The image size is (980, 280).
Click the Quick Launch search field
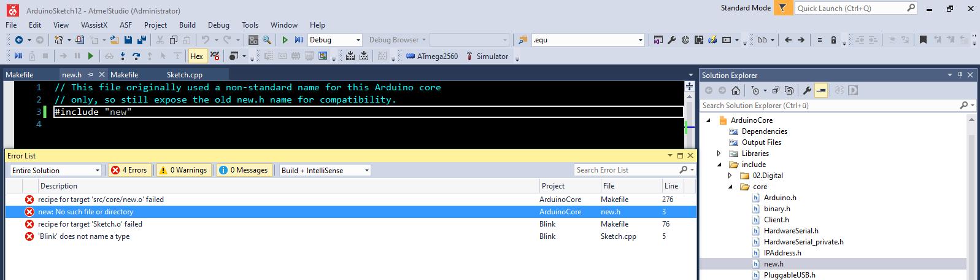pyautogui.click(x=855, y=8)
